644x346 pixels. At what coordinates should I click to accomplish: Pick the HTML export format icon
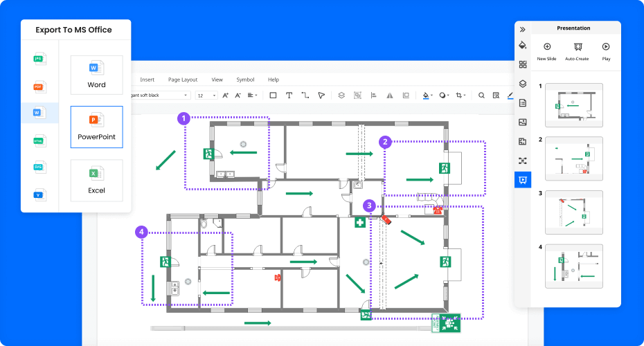[x=39, y=140]
